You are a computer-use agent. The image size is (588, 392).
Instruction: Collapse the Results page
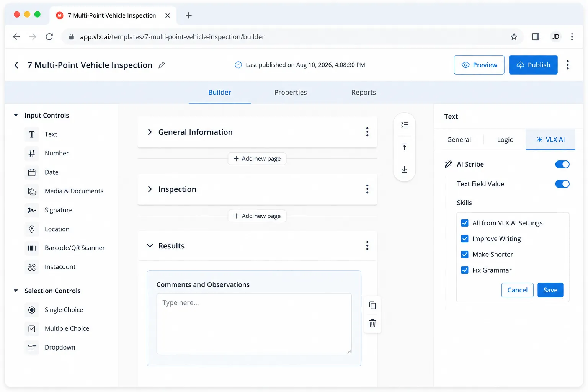tap(150, 246)
